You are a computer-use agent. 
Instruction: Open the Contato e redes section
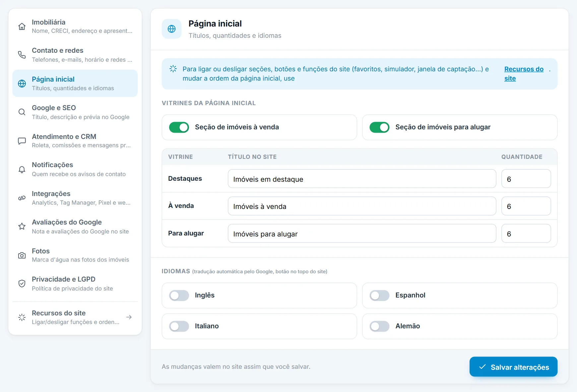pyautogui.click(x=75, y=55)
